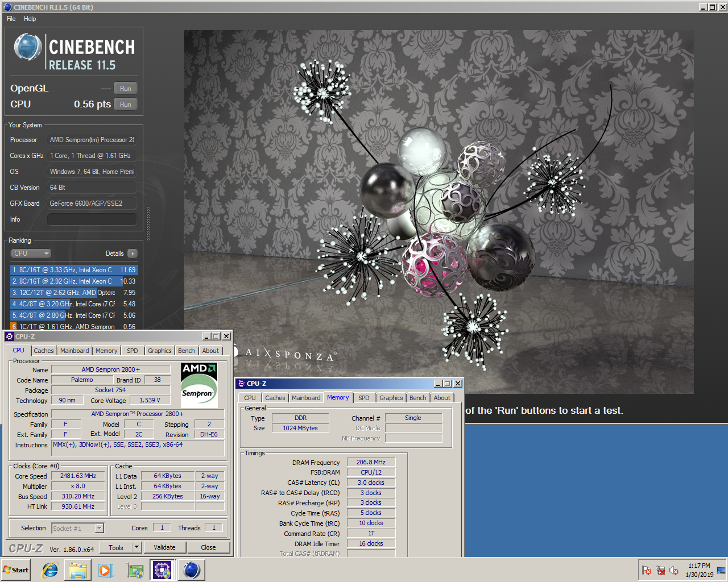Switch to Mainboard tab in CPU window
The width and height of the screenshot is (728, 582).
pos(75,351)
